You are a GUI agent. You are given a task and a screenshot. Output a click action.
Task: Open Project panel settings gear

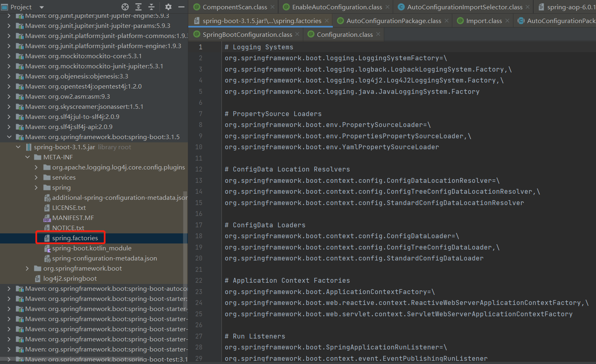(x=168, y=7)
